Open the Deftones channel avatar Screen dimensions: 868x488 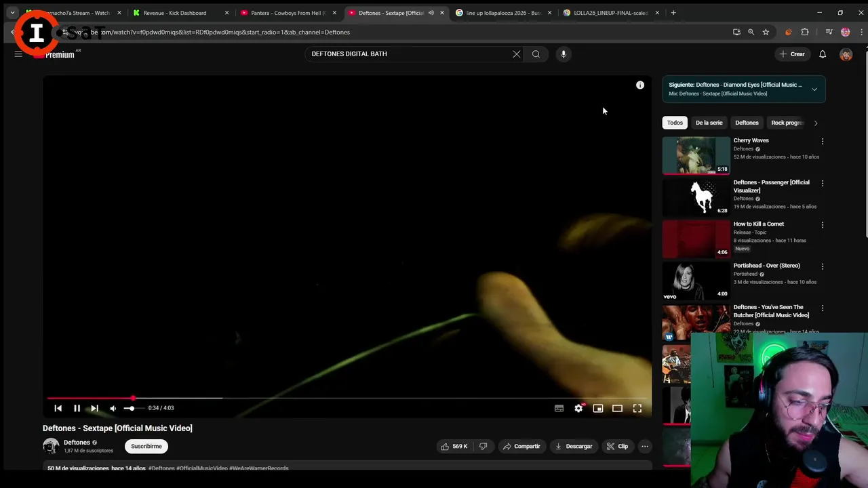[51, 446]
